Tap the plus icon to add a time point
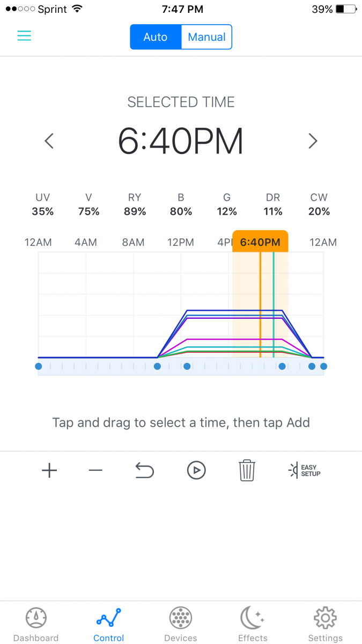The width and height of the screenshot is (362, 644). click(49, 471)
